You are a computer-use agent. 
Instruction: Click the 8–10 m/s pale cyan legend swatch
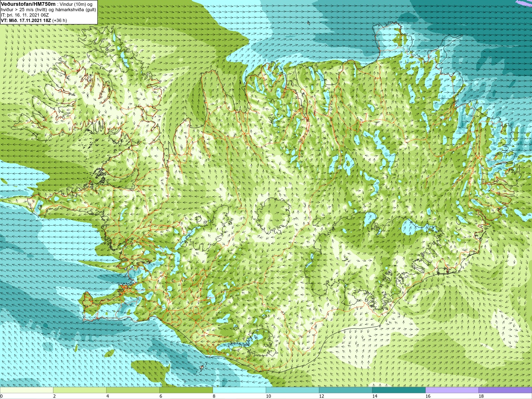(x=239, y=390)
